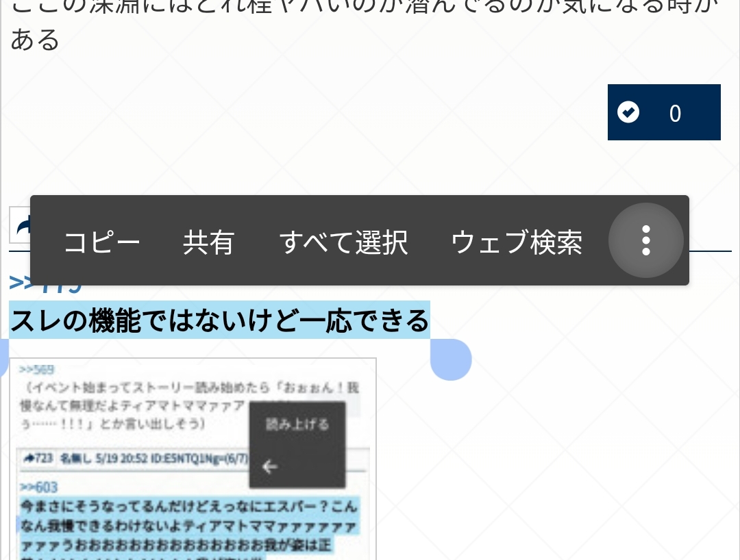Image resolution: width=740 pixels, height=560 pixels.
Task: Click highlighted text スレの機能ではないけど一応できる
Action: tap(219, 320)
